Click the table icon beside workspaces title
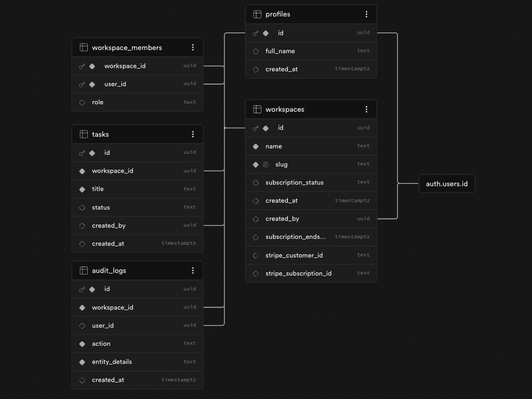 click(257, 109)
